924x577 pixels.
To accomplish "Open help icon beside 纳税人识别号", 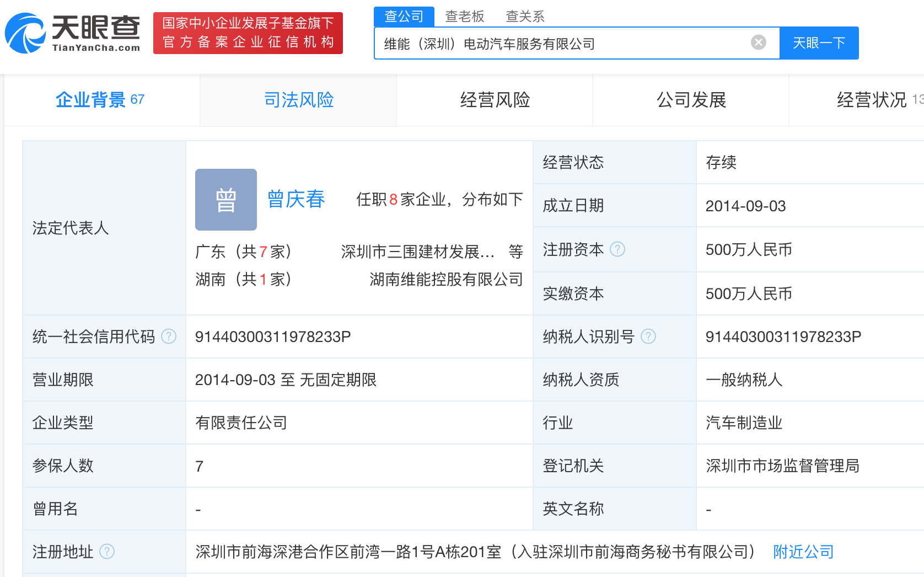I will [648, 336].
